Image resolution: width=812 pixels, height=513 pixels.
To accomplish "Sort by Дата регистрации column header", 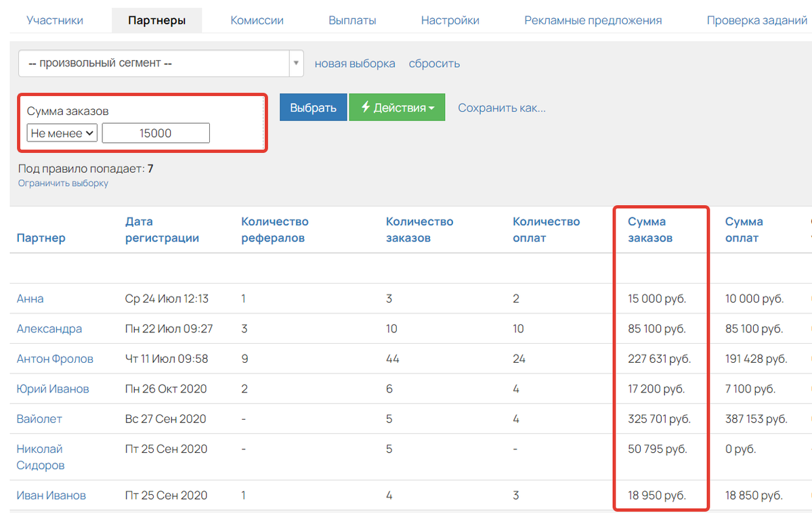I will click(162, 230).
